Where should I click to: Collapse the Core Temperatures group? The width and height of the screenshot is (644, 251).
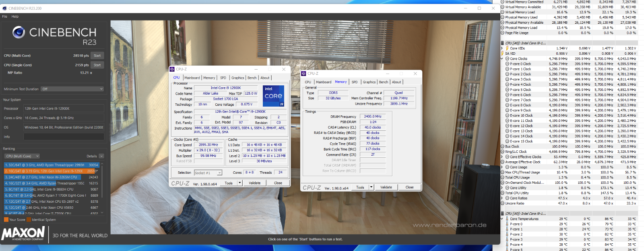coord(502,219)
